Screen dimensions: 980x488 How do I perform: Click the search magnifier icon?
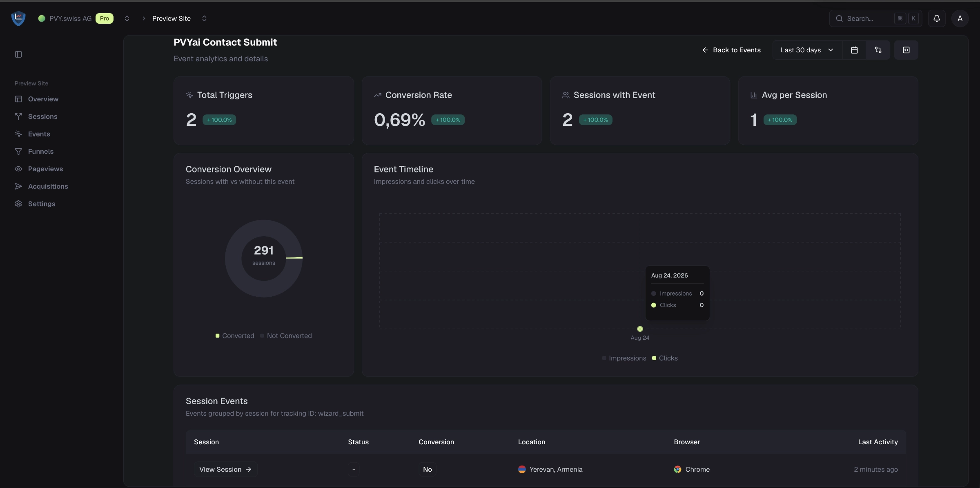click(840, 18)
